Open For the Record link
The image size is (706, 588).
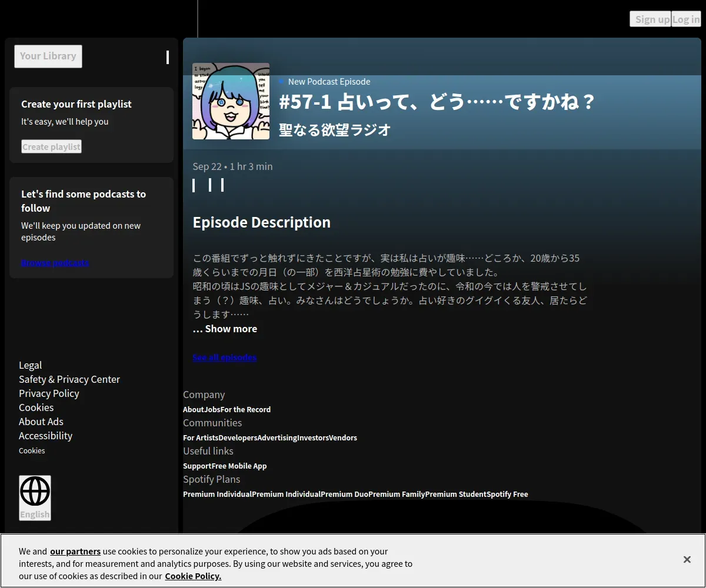(246, 409)
